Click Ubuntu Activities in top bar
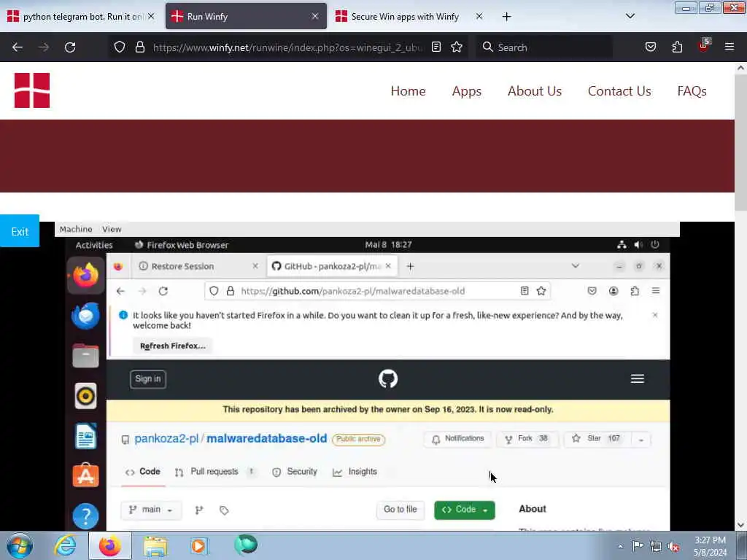This screenshot has width=747, height=560. tap(94, 245)
